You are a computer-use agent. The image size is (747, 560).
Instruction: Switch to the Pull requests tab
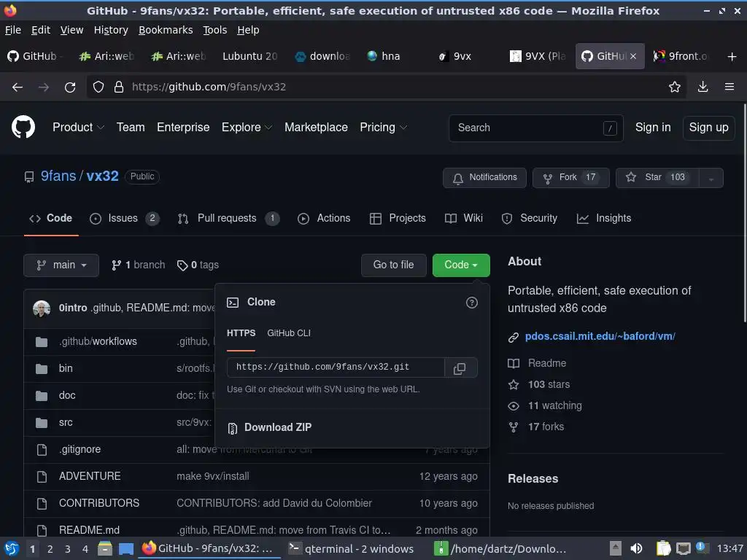(228, 218)
